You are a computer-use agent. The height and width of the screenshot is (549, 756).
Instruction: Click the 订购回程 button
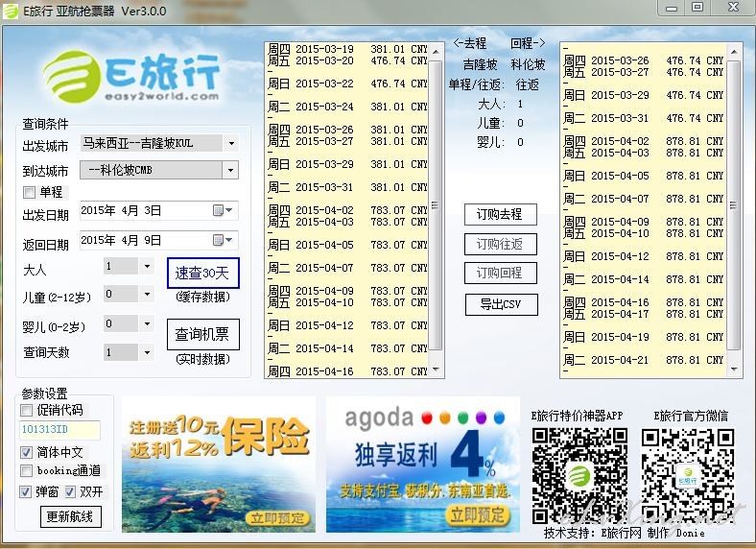[x=501, y=273]
